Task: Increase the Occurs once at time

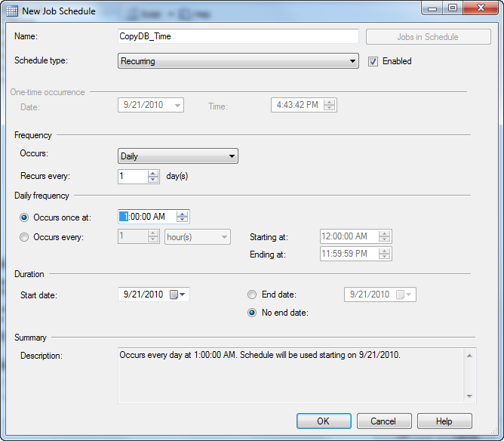Action: (x=183, y=214)
